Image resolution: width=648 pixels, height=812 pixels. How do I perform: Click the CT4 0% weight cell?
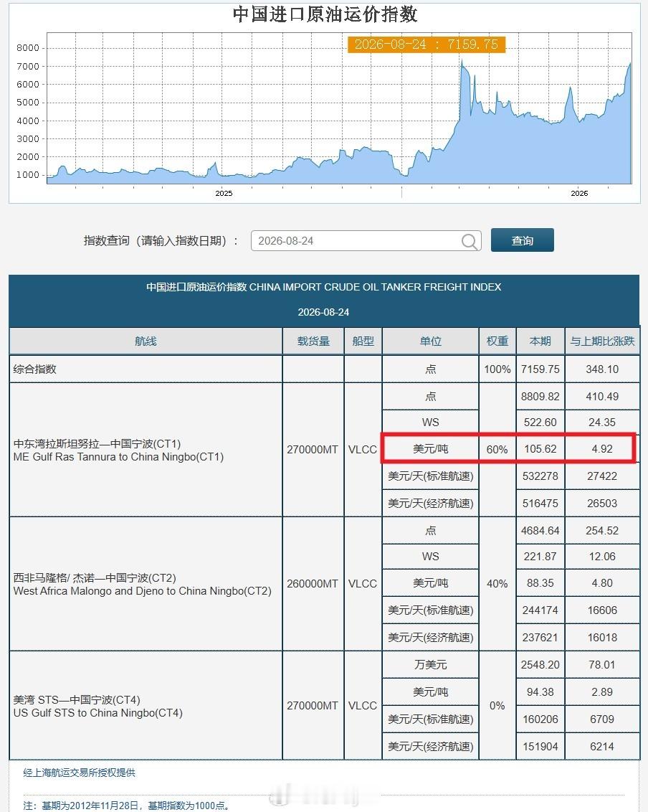click(x=497, y=705)
